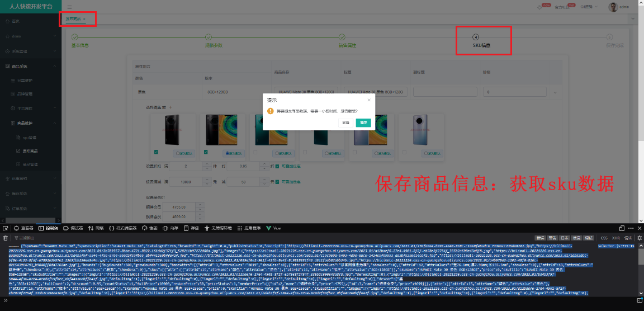The height and width of the screenshot is (311, 644).
Task: Click the plus icon beside 选择图集
Action: click(171, 107)
